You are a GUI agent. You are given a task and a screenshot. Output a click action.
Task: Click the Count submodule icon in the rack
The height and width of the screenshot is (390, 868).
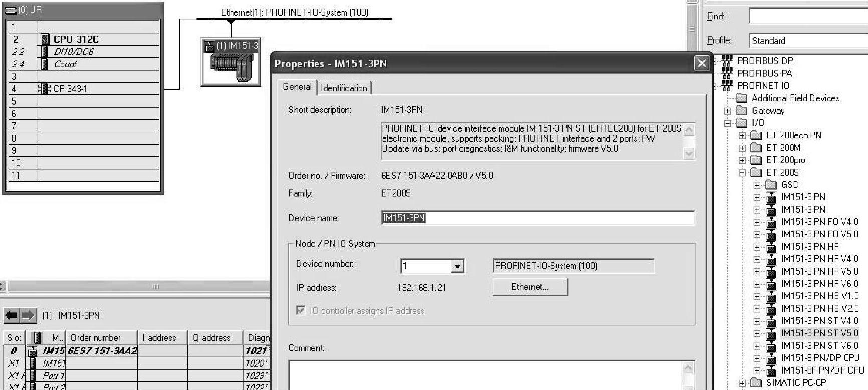[45, 64]
